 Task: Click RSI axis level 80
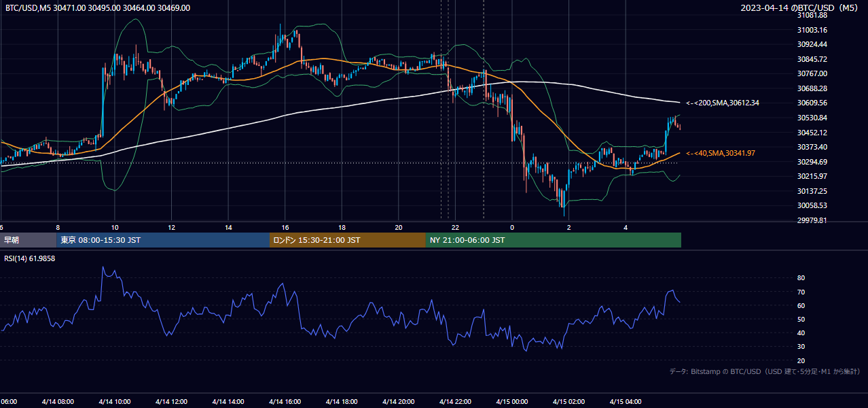point(801,278)
